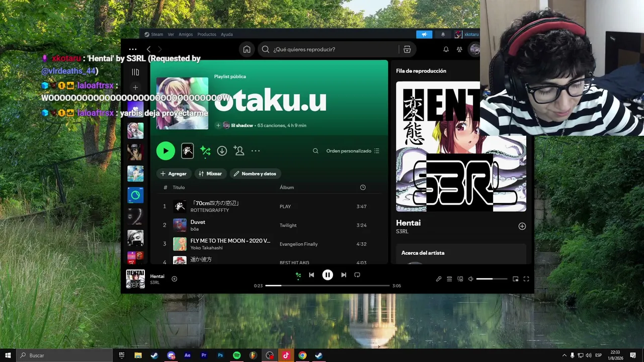Screen dimensions: 644x362
Task: Add now-playing song to Liked Songs
Action: click(x=175, y=279)
